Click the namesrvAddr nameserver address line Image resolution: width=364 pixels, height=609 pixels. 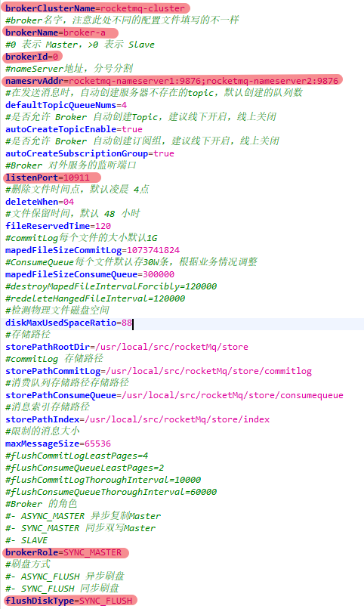pos(171,81)
